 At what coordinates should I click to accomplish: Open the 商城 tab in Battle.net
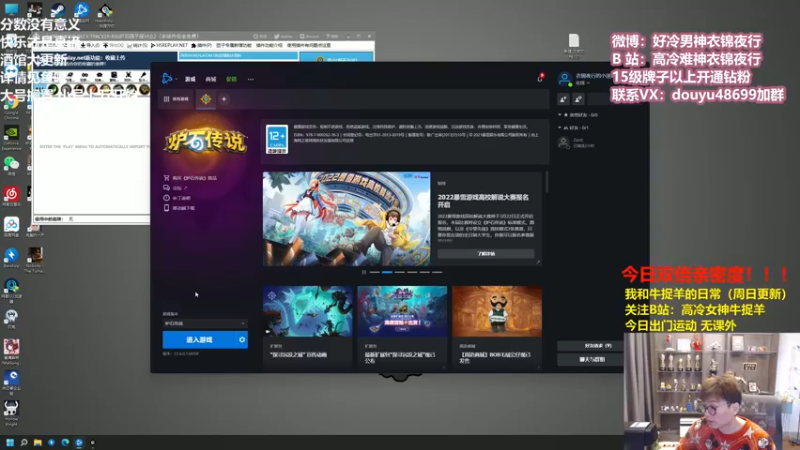(211, 79)
